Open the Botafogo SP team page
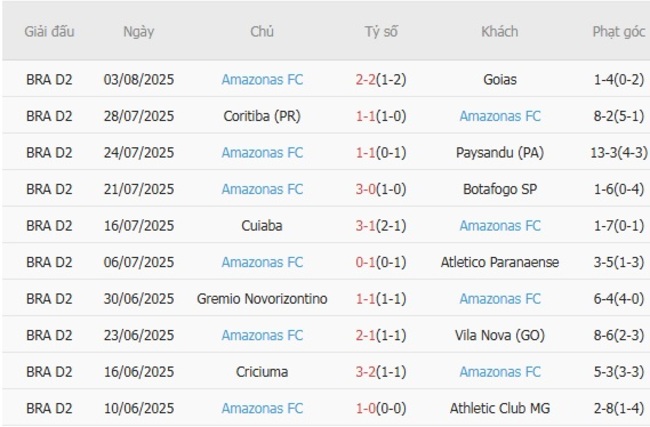Viewport: 650px width, 427px height. pyautogui.click(x=500, y=189)
